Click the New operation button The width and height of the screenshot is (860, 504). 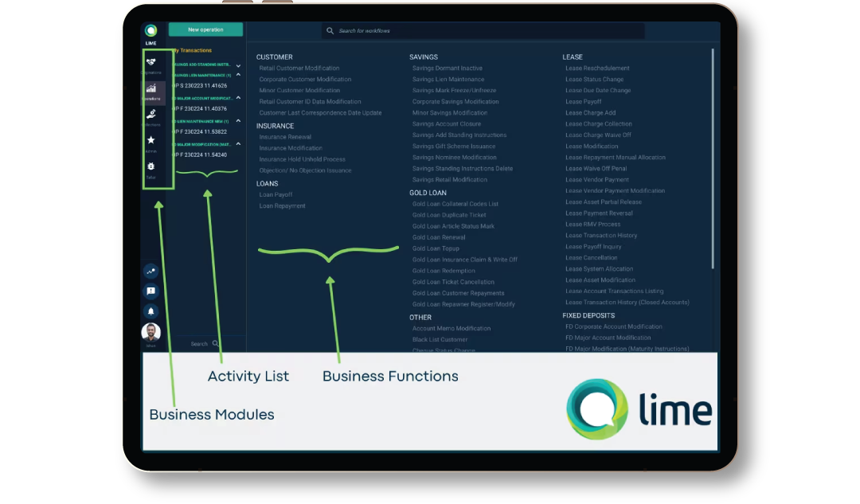(205, 29)
